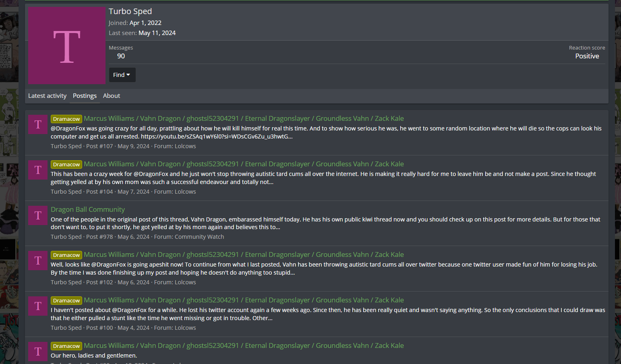Switch to the Latest activity tab
The width and height of the screenshot is (621, 364).
(47, 96)
